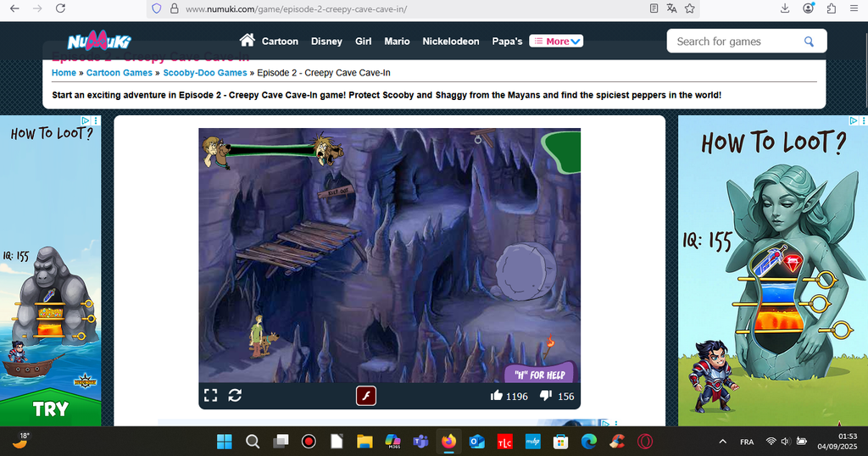Click the AdChoices icon on right ad
This screenshot has width=868, height=456.
tap(853, 120)
